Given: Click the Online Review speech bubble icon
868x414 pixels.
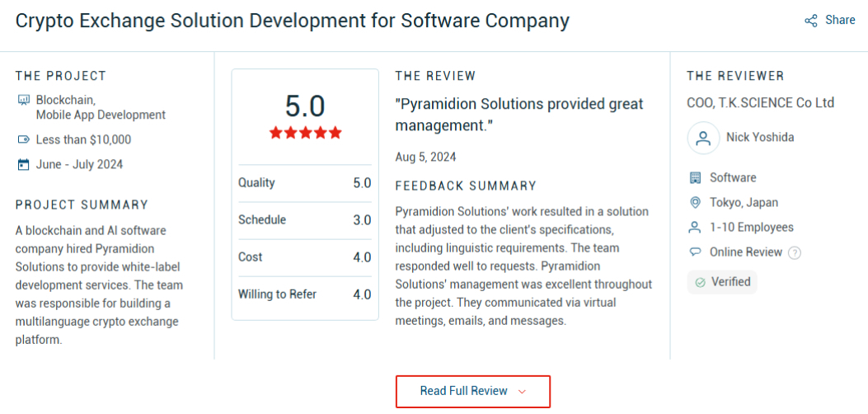Looking at the screenshot, I should click(695, 252).
